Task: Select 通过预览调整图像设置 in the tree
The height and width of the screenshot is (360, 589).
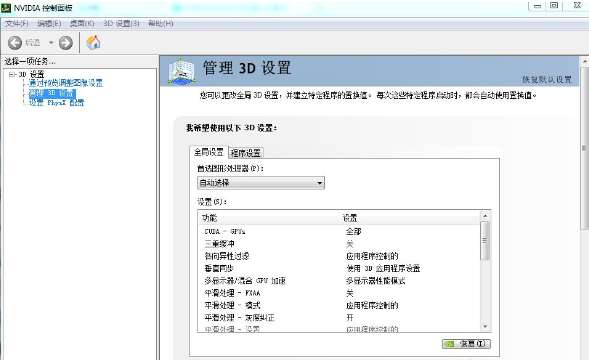Action: point(66,83)
